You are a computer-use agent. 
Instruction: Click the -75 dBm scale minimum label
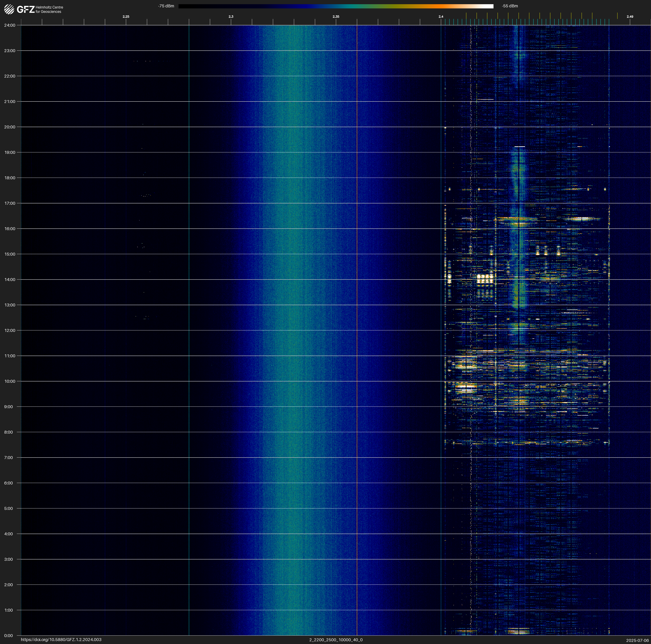tap(166, 6)
